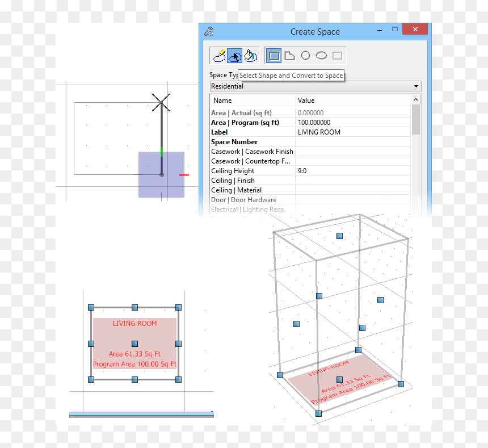Pick the circle shape option
The image size is (488, 448).
pyautogui.click(x=306, y=56)
